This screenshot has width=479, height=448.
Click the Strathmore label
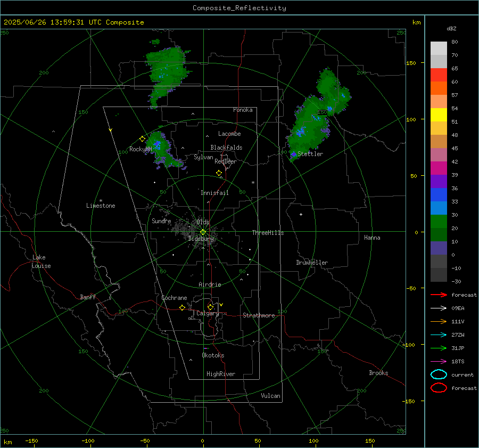click(259, 315)
